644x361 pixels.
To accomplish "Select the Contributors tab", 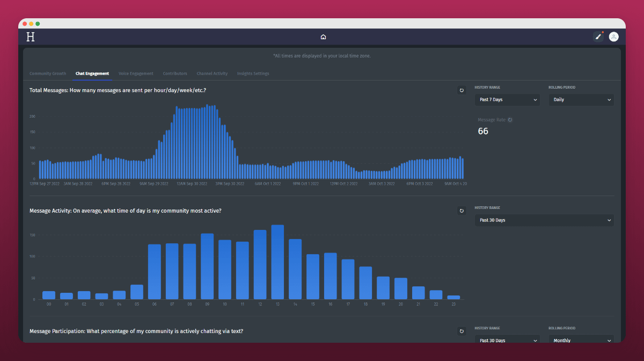I will click(175, 74).
